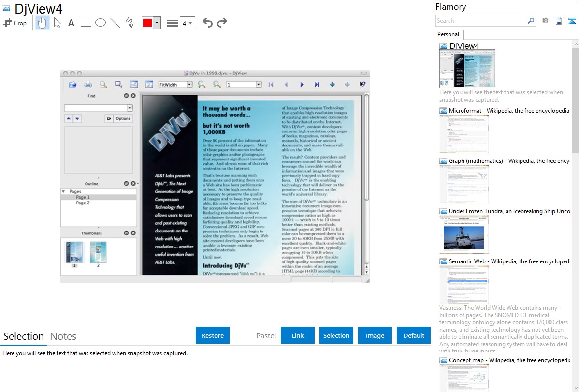The image size is (579, 392).
Task: Close the Thumbnails panel in DjView
Action: [133, 233]
